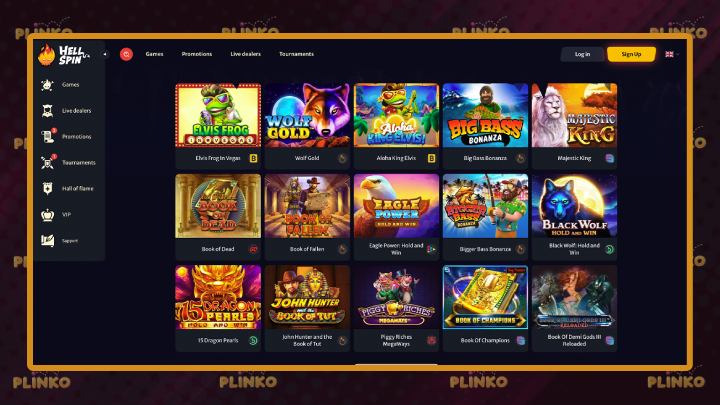The height and width of the screenshot is (405, 720).
Task: Click the Log in button
Action: point(582,54)
